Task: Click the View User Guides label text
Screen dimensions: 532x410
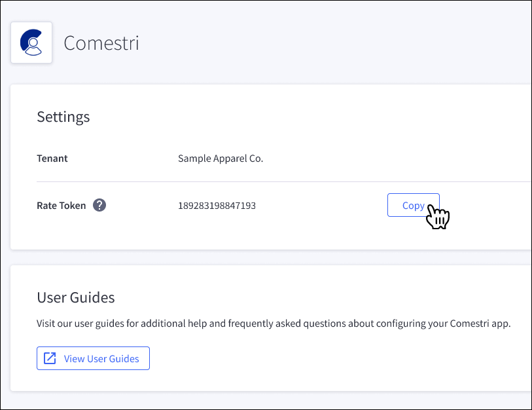Action: click(x=101, y=359)
